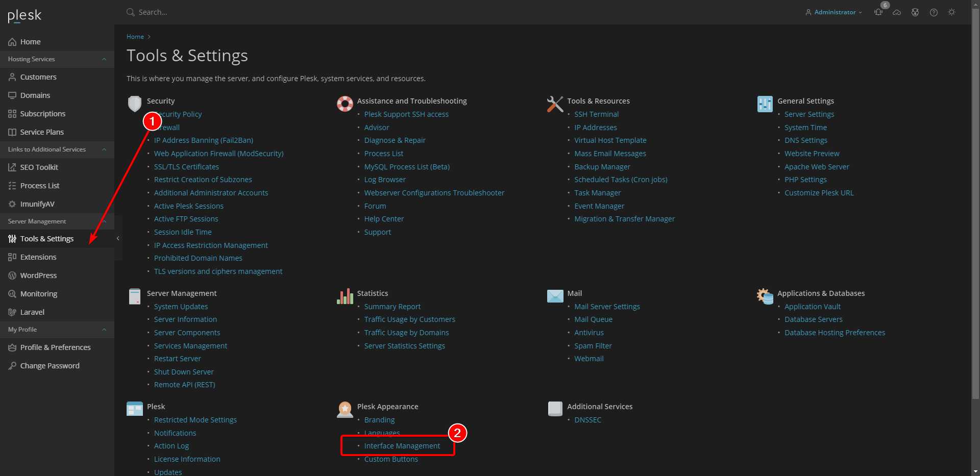Viewport: 980px width, 476px height.
Task: Click the General Settings sliders icon
Action: click(765, 104)
